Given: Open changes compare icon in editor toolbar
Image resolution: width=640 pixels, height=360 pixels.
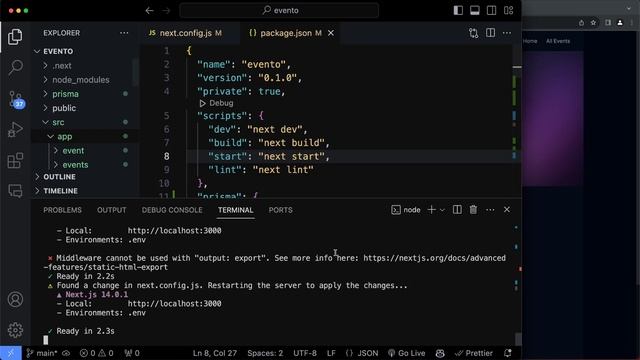Looking at the screenshot, I should 473,33.
